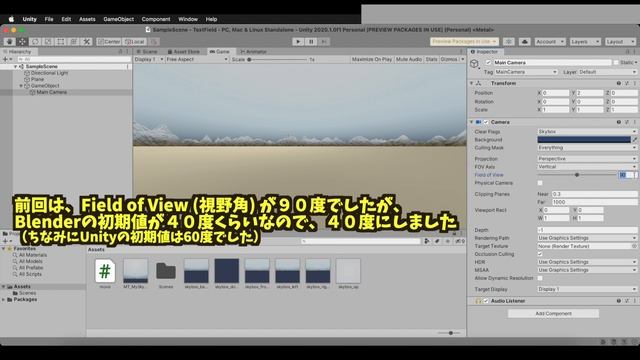Open the FOV Axis Vertical dropdown

[587, 167]
